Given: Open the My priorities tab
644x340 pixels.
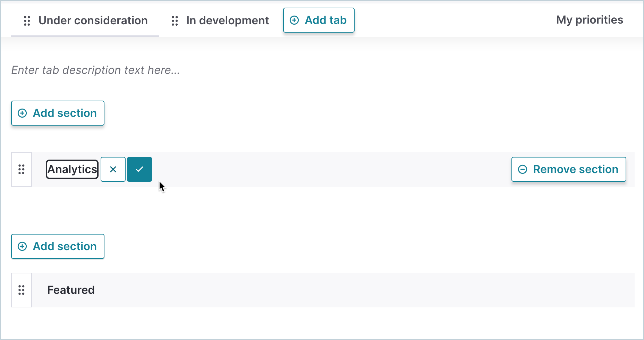Looking at the screenshot, I should (x=590, y=20).
